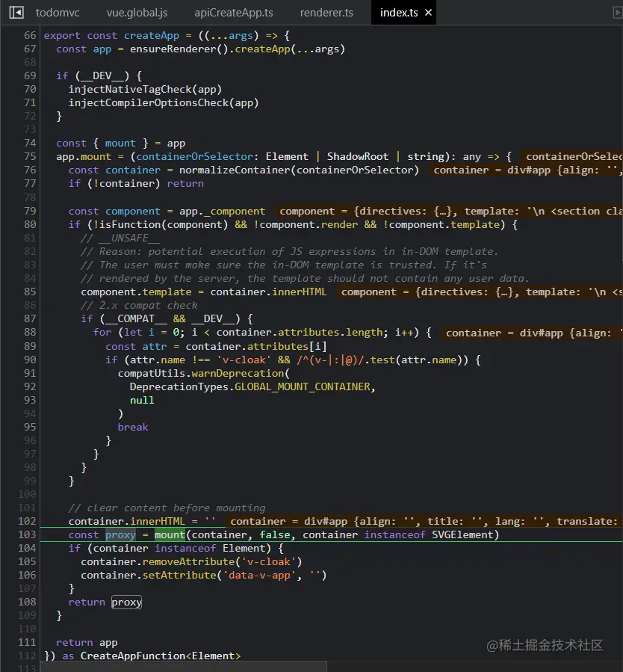Image resolution: width=623 pixels, height=672 pixels.
Task: Set a breakpoint on line number 66
Action: (x=30, y=35)
